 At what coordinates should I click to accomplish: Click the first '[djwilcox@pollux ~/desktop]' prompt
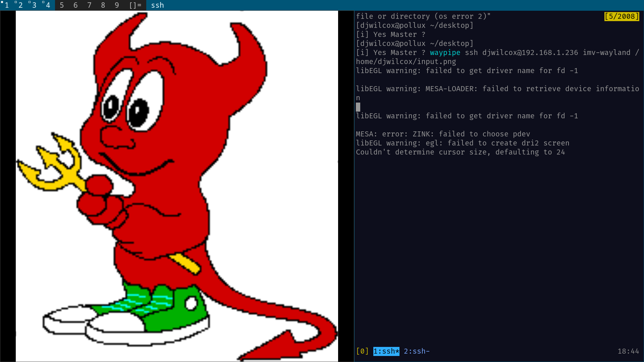tap(415, 25)
